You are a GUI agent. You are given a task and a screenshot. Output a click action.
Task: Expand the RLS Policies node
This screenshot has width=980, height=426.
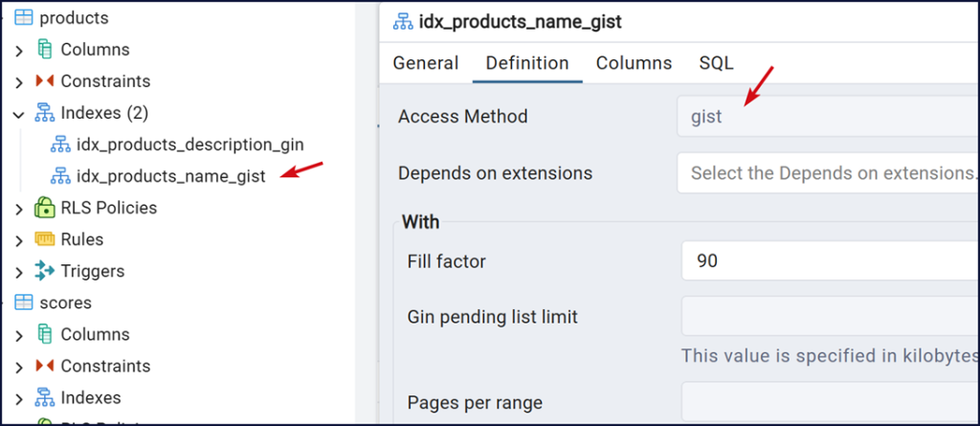(18, 208)
